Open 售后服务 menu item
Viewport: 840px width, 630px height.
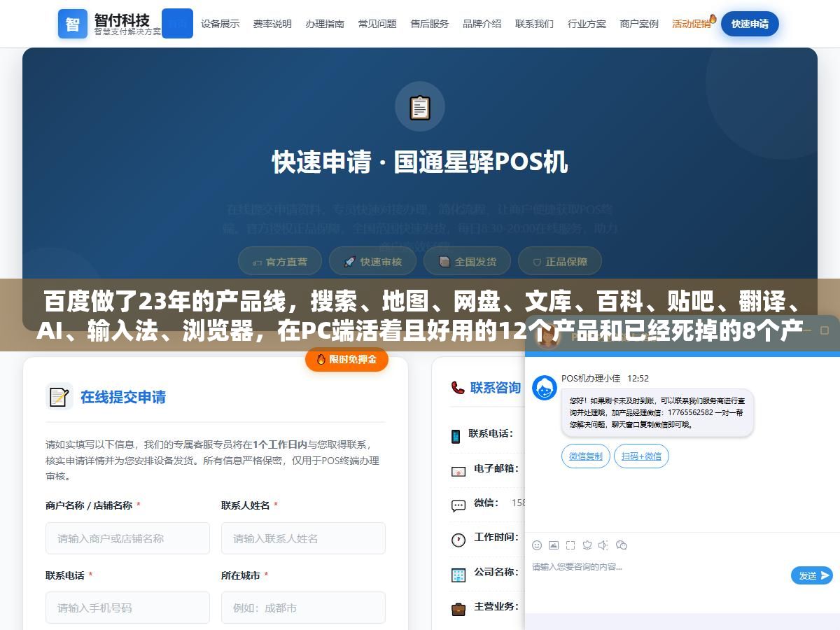(430, 24)
